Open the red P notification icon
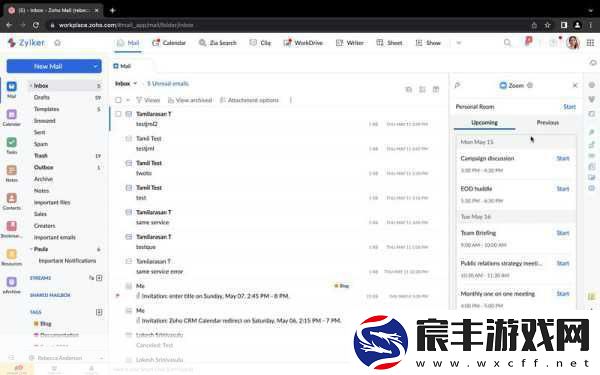 tap(529, 41)
